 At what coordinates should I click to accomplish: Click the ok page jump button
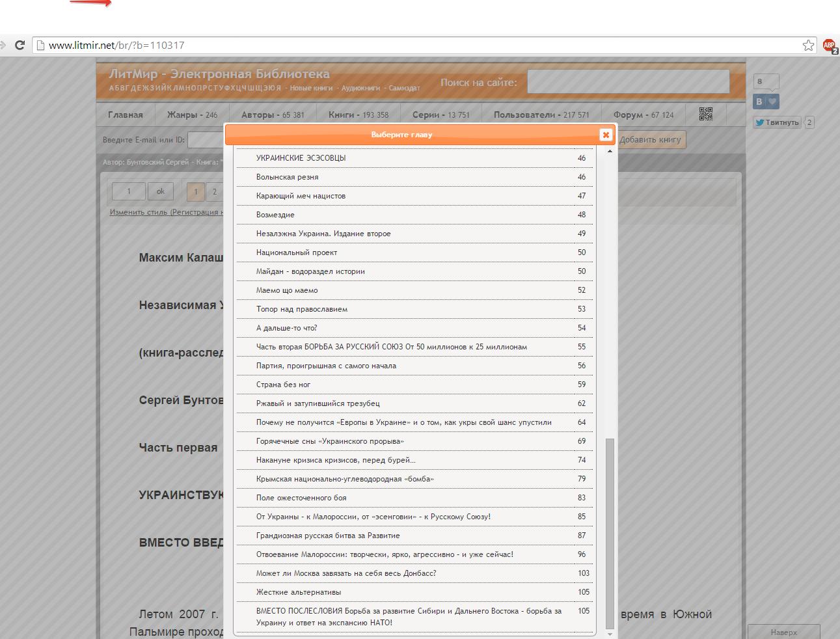tap(161, 191)
